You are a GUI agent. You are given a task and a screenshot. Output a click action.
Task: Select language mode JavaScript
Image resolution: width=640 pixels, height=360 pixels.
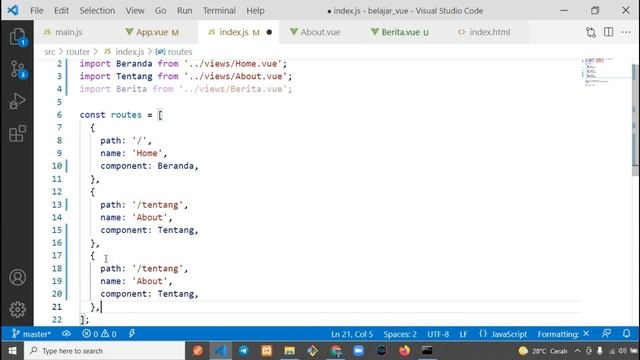click(x=509, y=334)
